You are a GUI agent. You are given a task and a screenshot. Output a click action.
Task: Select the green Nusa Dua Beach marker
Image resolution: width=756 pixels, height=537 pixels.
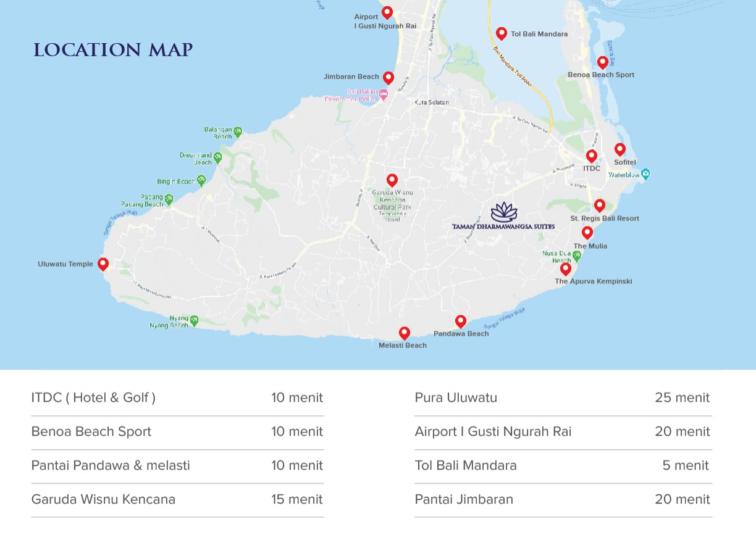coord(577,256)
